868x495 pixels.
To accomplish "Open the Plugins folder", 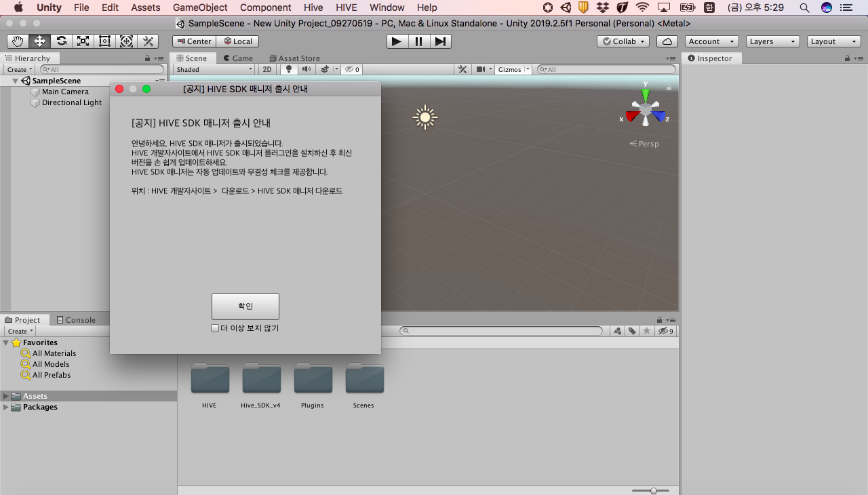I will (313, 378).
